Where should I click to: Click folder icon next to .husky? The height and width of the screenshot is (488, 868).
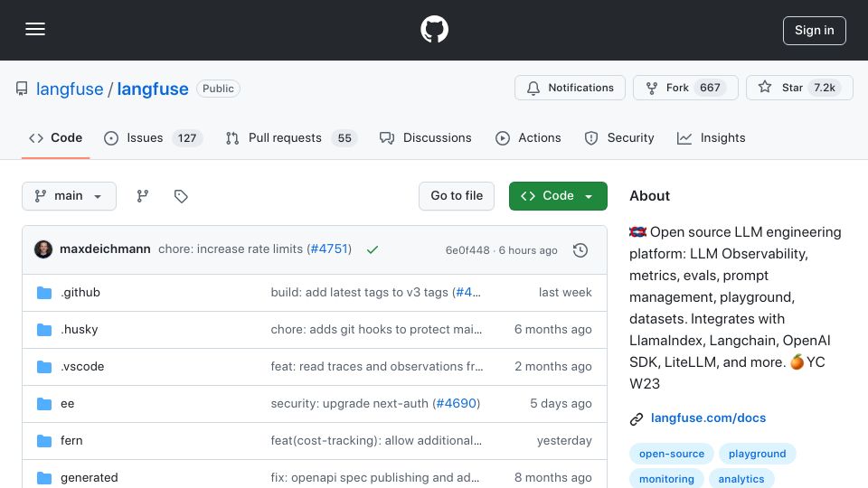coord(44,330)
